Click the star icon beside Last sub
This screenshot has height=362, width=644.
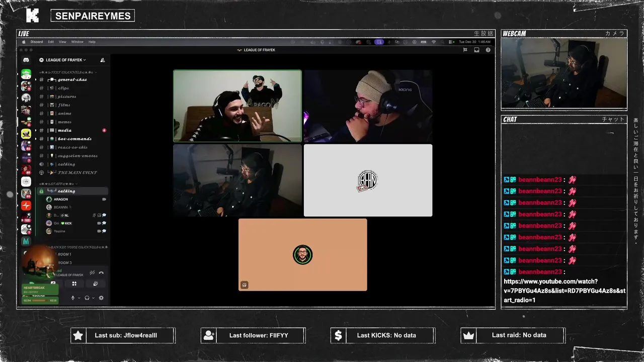point(78,335)
